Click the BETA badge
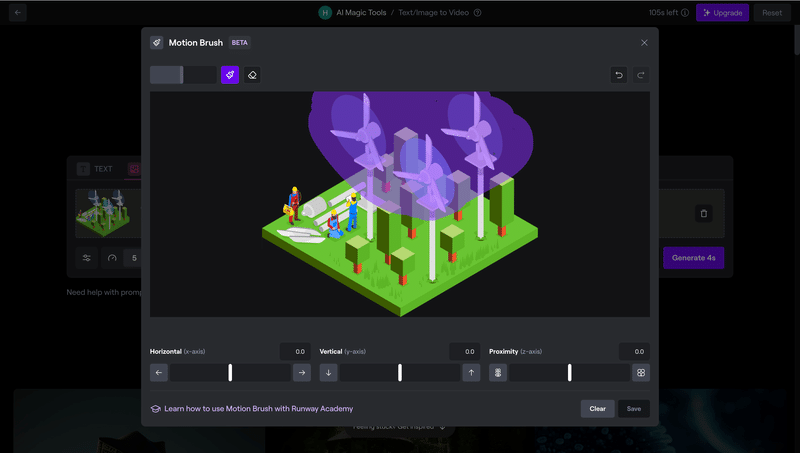This screenshot has height=453, width=800. (240, 43)
